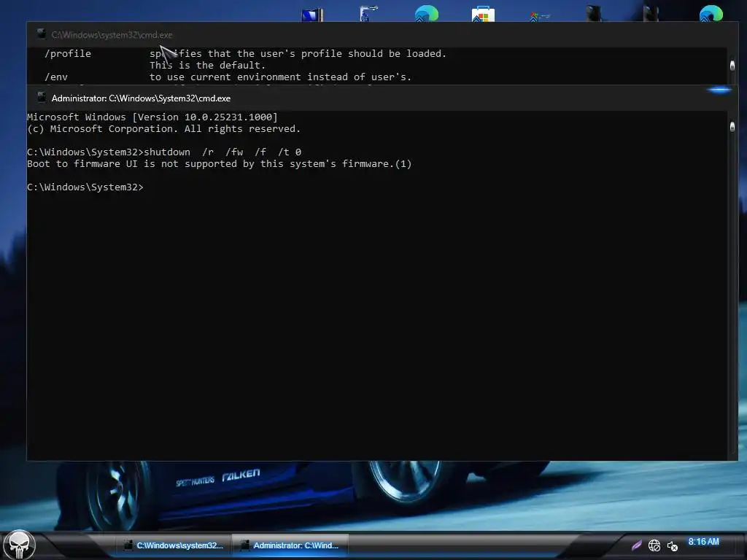Click the "Microsoft Windows [Version 10.0.25231.1000]" line
The width and height of the screenshot is (747, 560).
tap(152, 117)
